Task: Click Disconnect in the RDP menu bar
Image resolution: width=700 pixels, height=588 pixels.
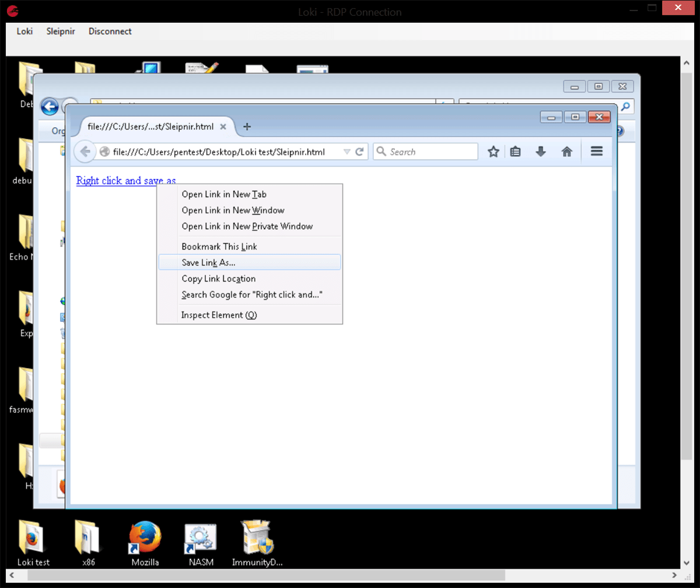Action: coord(110,32)
